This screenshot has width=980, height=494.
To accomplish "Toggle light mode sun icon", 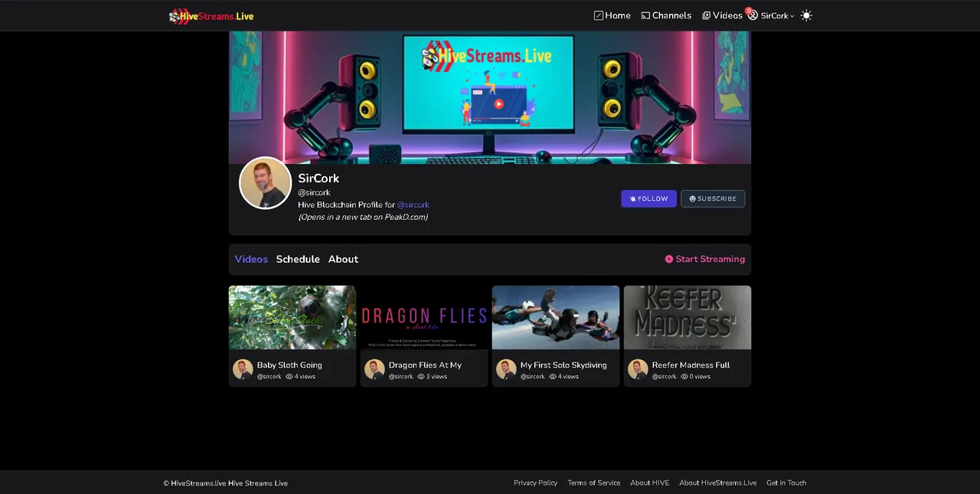I will click(x=806, y=15).
